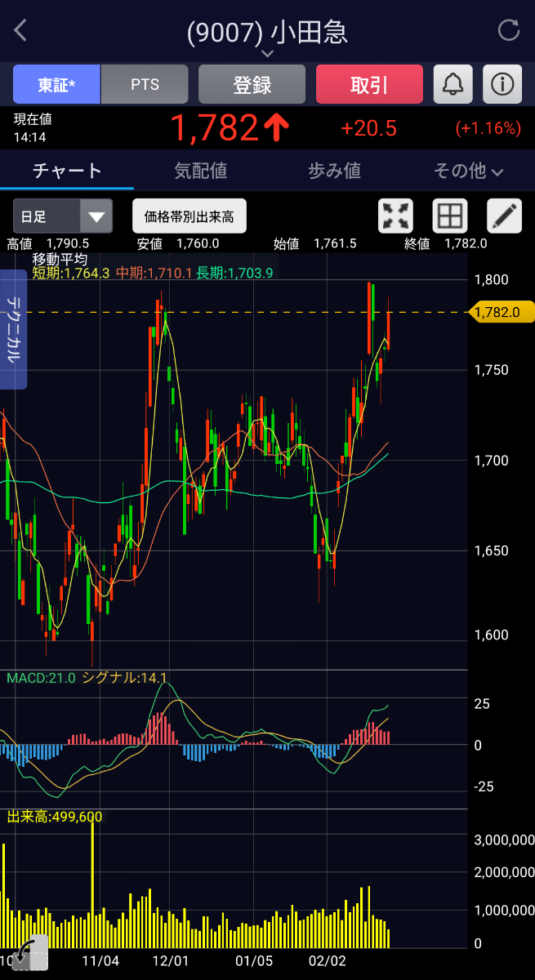The width and height of the screenshot is (535, 980).
Task: Switch to the 気配値 tab
Action: pyautogui.click(x=200, y=171)
